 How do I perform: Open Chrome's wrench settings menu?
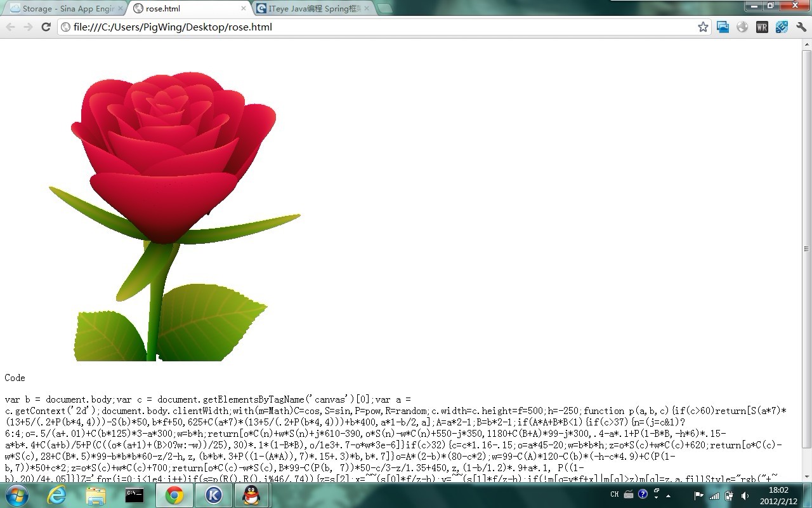pos(801,27)
